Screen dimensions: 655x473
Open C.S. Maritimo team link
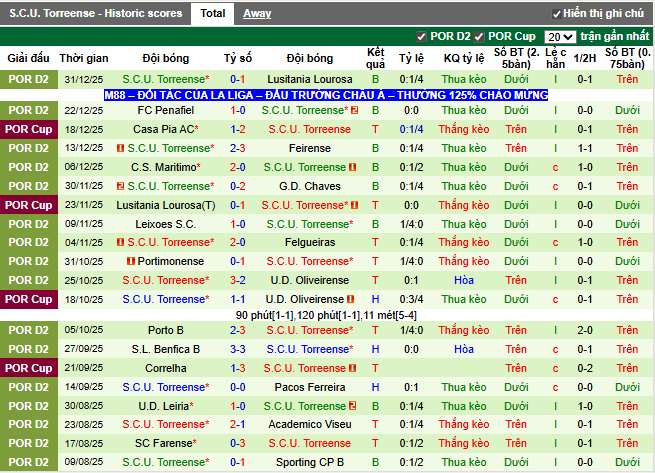pos(166,167)
